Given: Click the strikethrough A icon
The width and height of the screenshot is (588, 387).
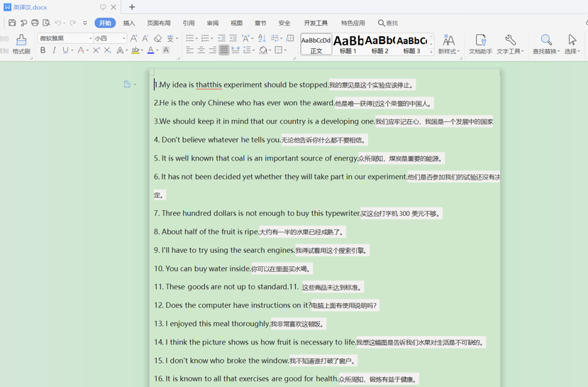Looking at the screenshot, I should (81, 50).
